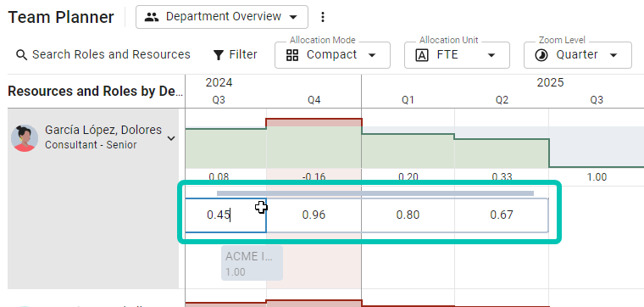The height and width of the screenshot is (307, 644).
Task: Open the Department Overview dropdown
Action: pyautogui.click(x=222, y=17)
